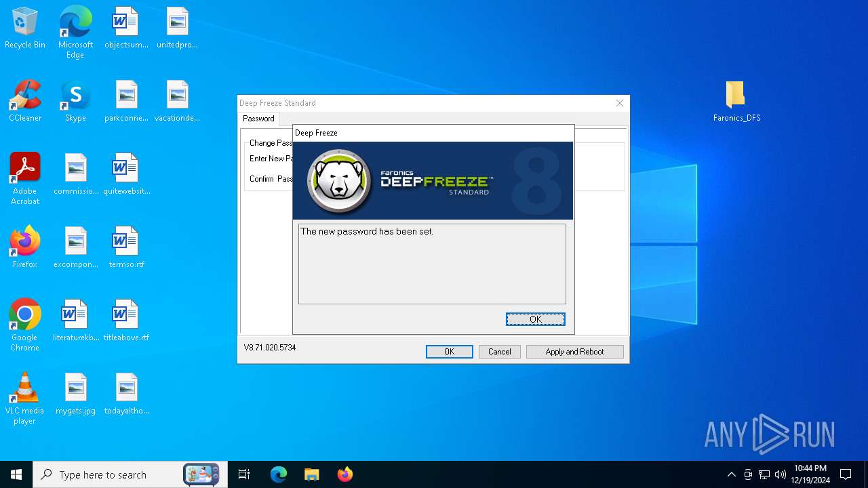Open the clock showing 10:44 PM
This screenshot has height=488, width=868.
[x=810, y=474]
